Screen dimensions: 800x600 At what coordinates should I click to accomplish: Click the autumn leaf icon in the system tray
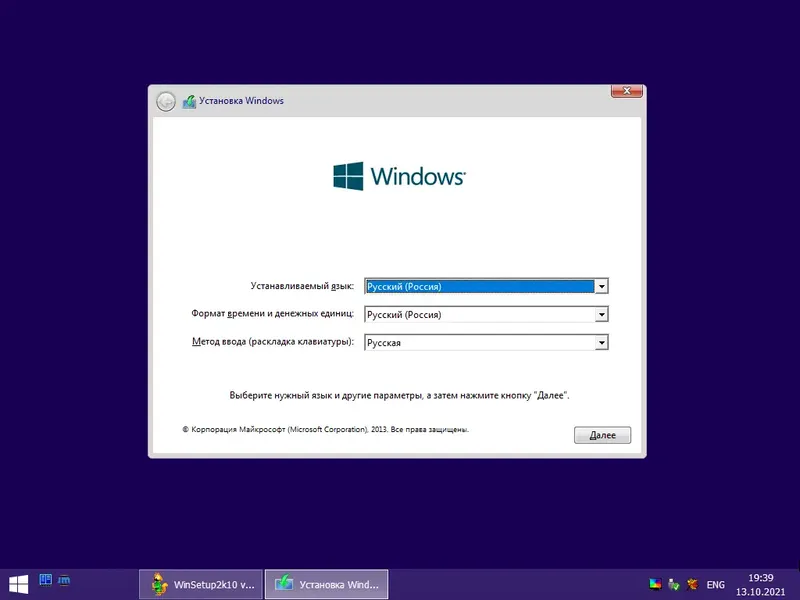click(692, 584)
